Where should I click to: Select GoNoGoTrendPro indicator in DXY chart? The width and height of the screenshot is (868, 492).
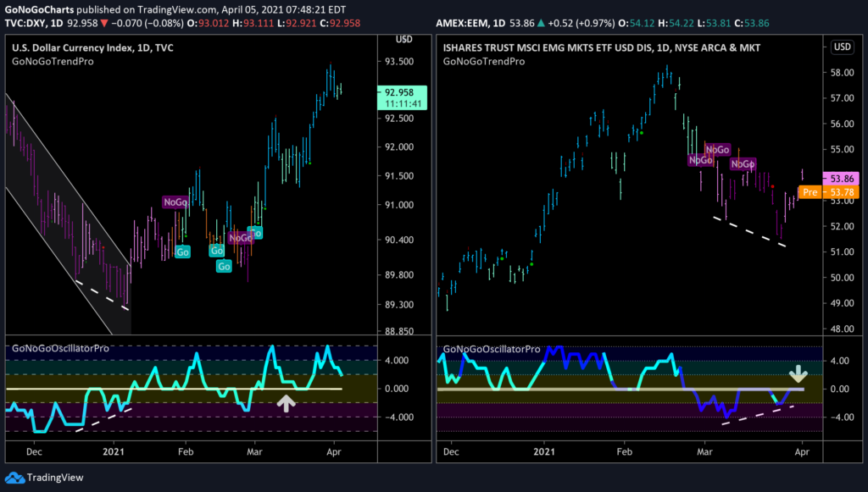pyautogui.click(x=53, y=61)
